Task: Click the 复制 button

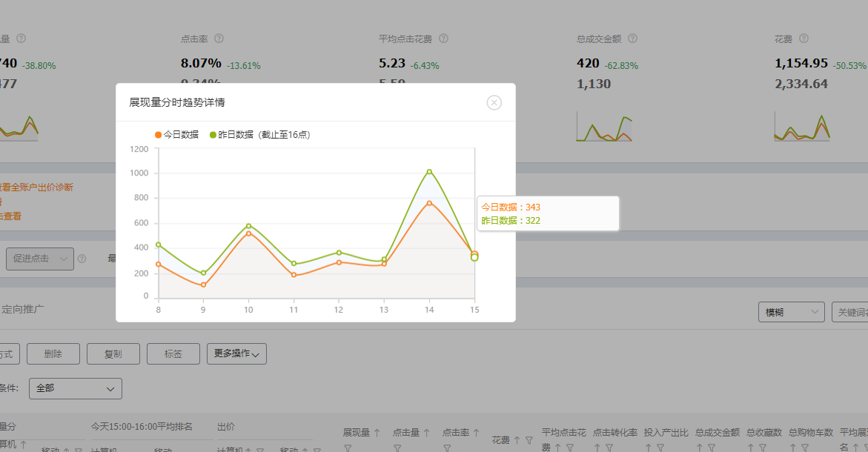Action: pyautogui.click(x=113, y=354)
